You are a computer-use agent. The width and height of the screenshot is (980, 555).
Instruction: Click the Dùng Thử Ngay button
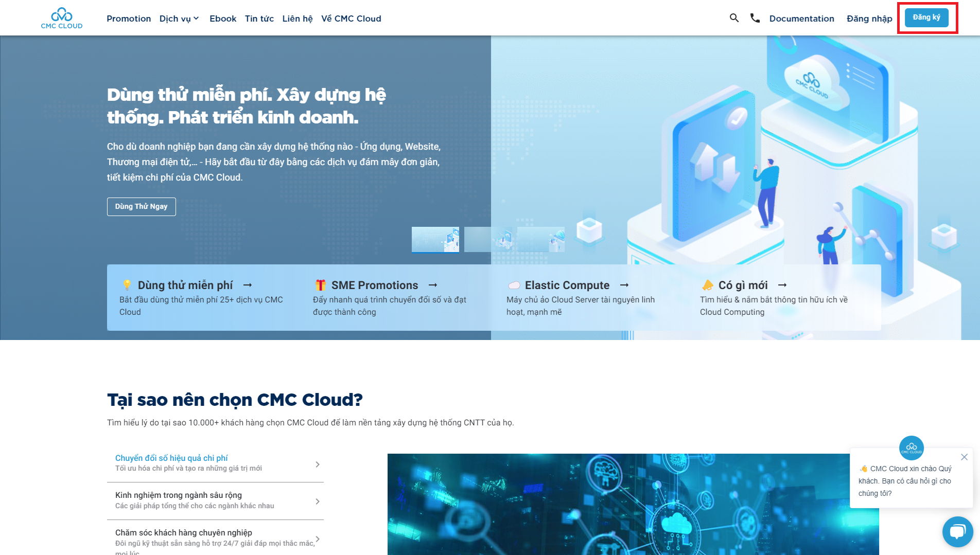(141, 207)
